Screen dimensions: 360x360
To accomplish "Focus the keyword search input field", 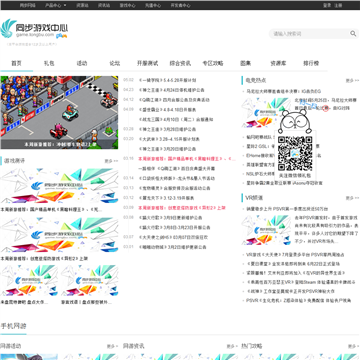I will coord(310,33).
